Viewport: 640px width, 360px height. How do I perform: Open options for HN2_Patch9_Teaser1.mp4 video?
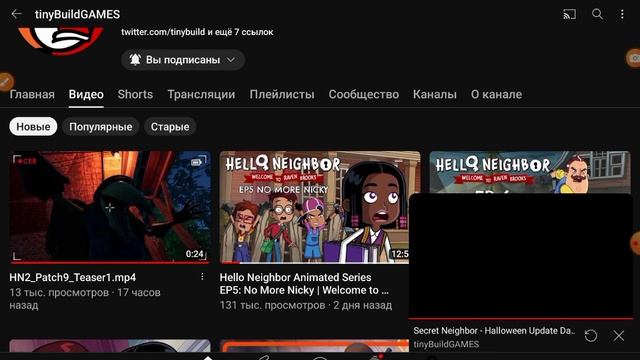pyautogui.click(x=202, y=277)
